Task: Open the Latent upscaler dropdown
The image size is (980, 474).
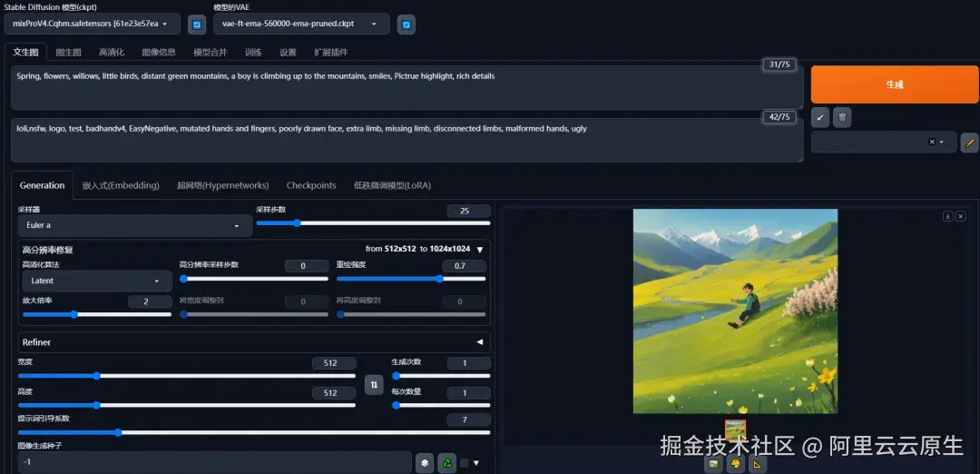Action: (x=97, y=281)
